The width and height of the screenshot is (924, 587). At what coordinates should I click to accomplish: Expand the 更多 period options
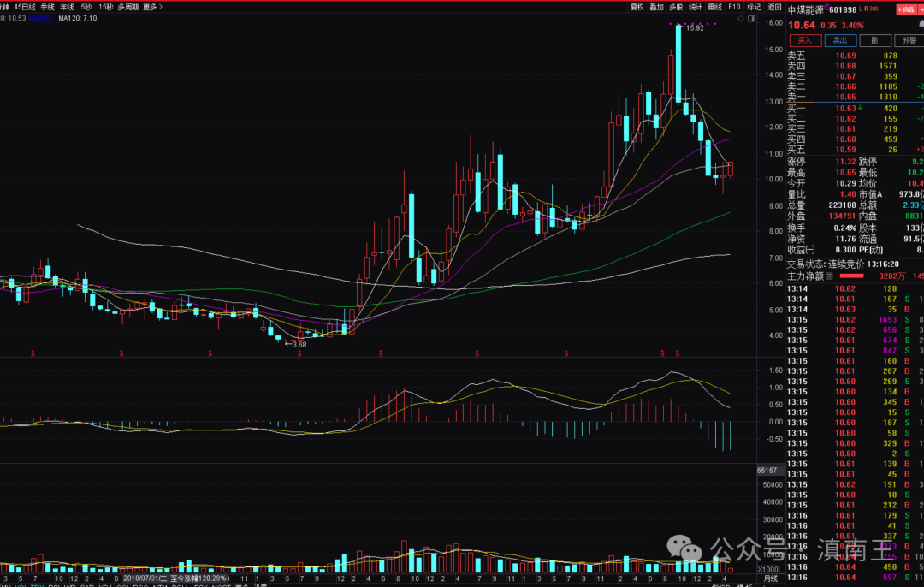[x=151, y=6]
